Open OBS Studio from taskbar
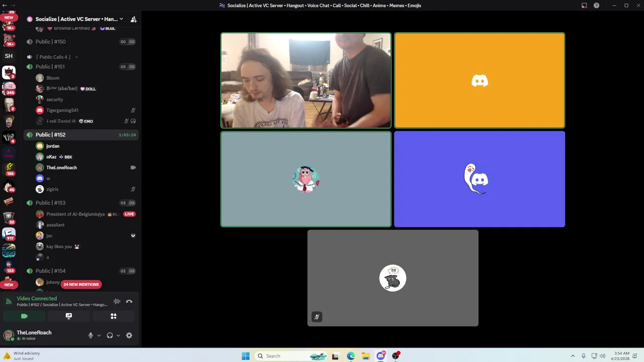The height and width of the screenshot is (362, 644). pos(396,356)
